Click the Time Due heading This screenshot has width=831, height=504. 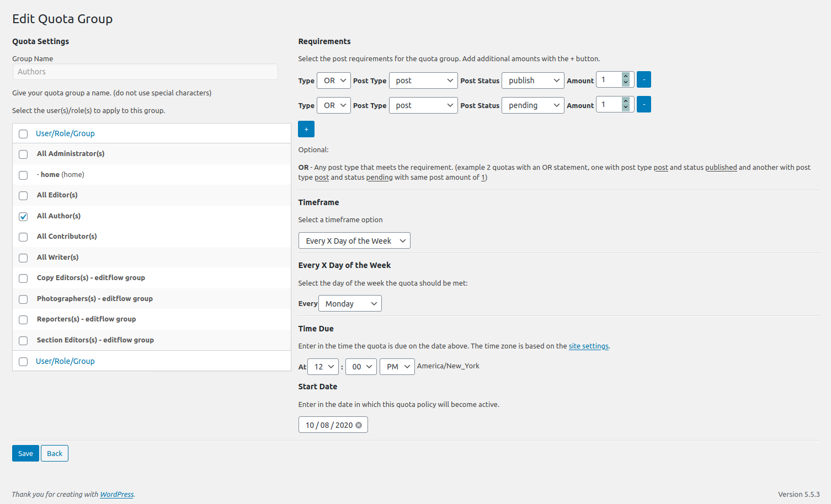(x=316, y=329)
